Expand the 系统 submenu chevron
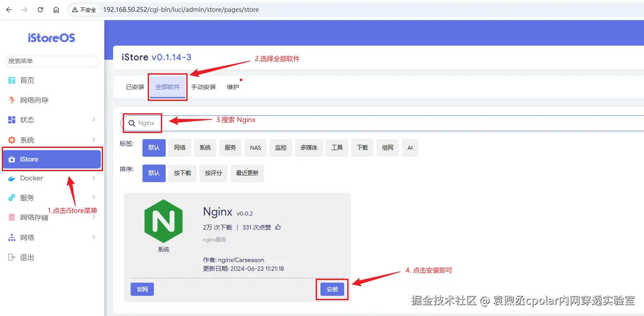 (x=94, y=140)
